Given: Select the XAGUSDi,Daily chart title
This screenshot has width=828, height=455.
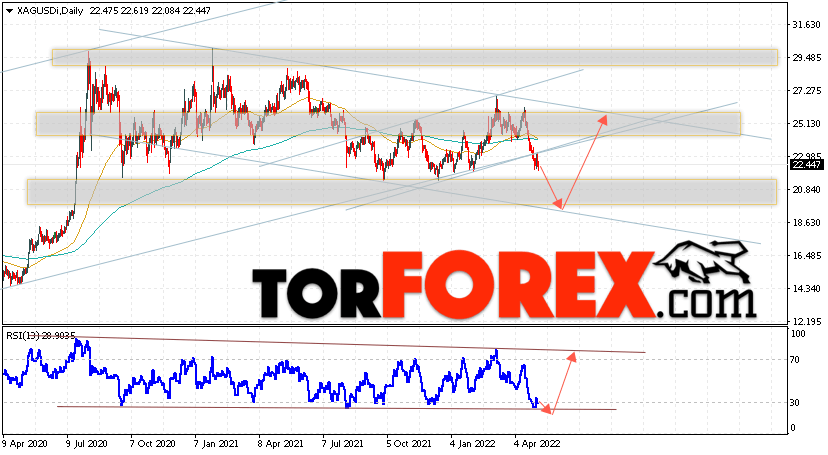Looking at the screenshot, I should (x=50, y=11).
